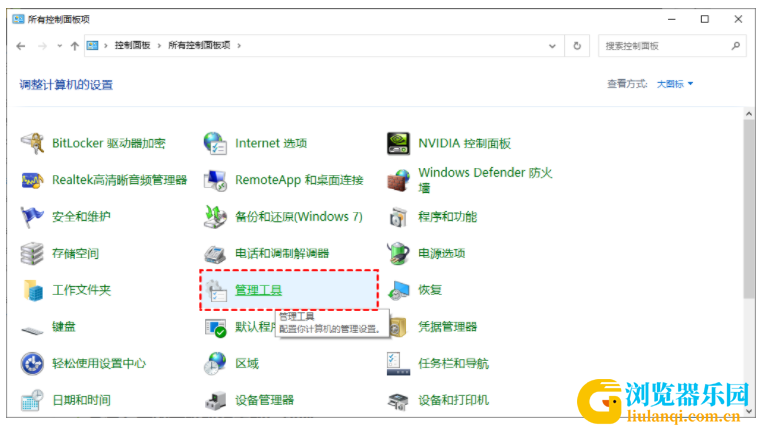This screenshot has width=763, height=426.
Task: Open 日期和时间 icon
Action: pyautogui.click(x=33, y=401)
